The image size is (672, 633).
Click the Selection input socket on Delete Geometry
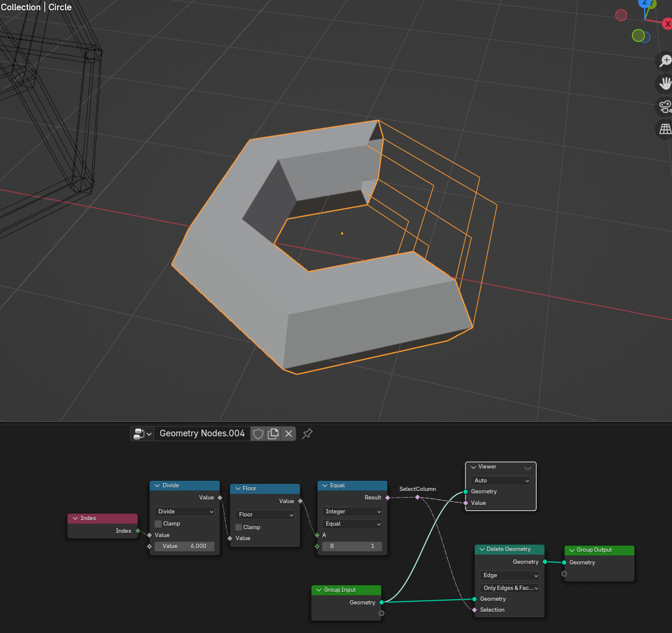[475, 610]
